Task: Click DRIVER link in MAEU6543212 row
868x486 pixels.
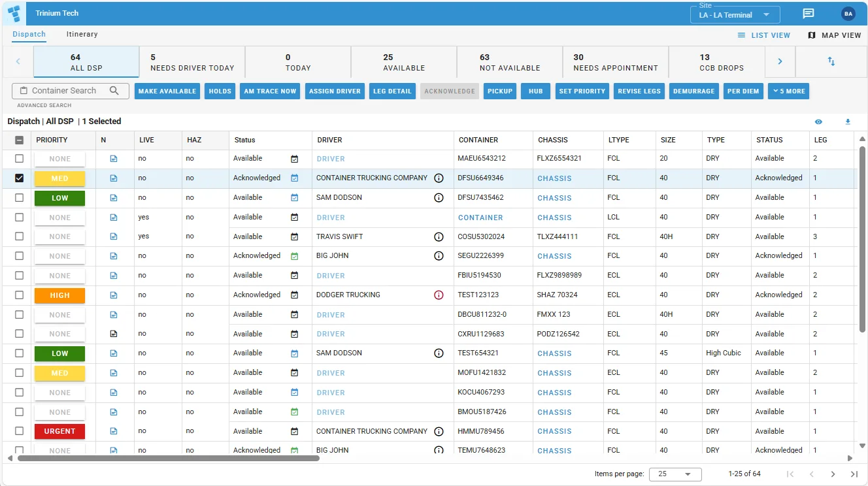Action: point(331,159)
